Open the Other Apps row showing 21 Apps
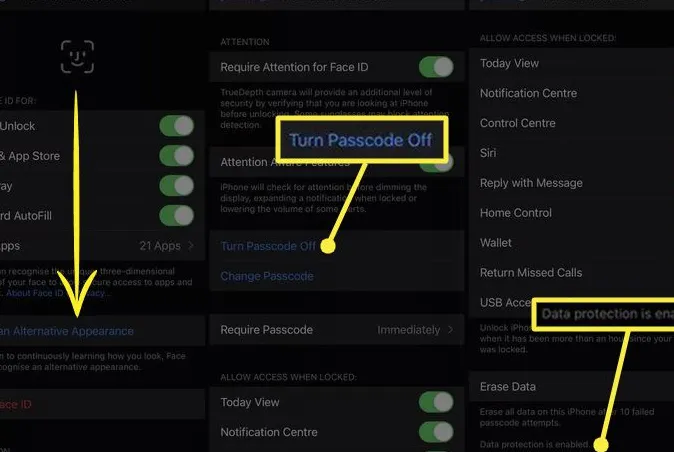Viewport: 674px width, 452px height. pyautogui.click(x=98, y=245)
